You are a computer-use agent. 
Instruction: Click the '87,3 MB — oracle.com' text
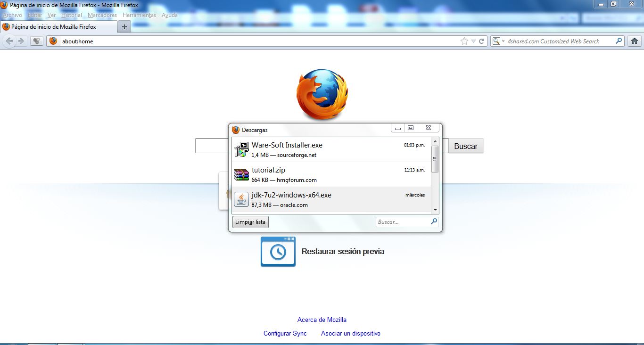point(280,205)
